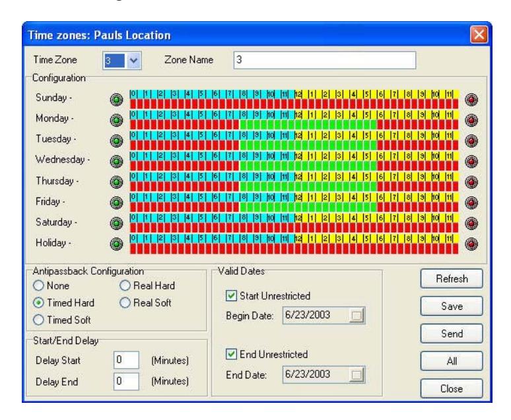
Task: Click the red indicator button for Holiday
Action: coord(471,244)
